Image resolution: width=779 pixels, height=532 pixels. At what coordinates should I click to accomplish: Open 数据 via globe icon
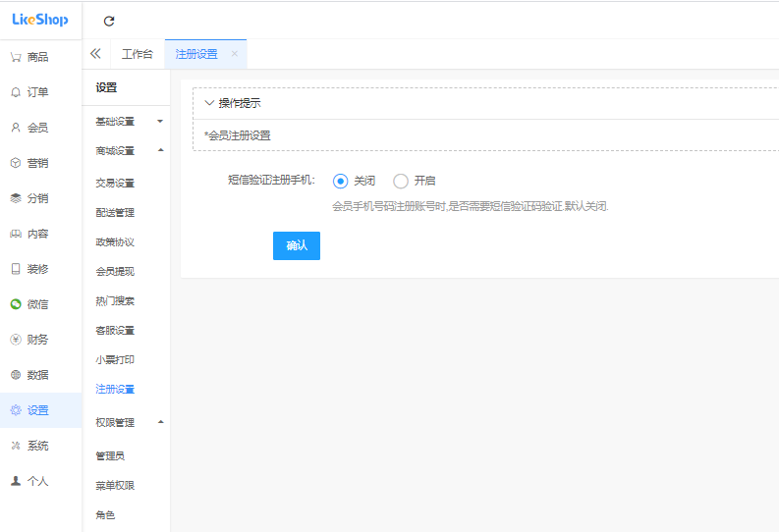(x=16, y=375)
